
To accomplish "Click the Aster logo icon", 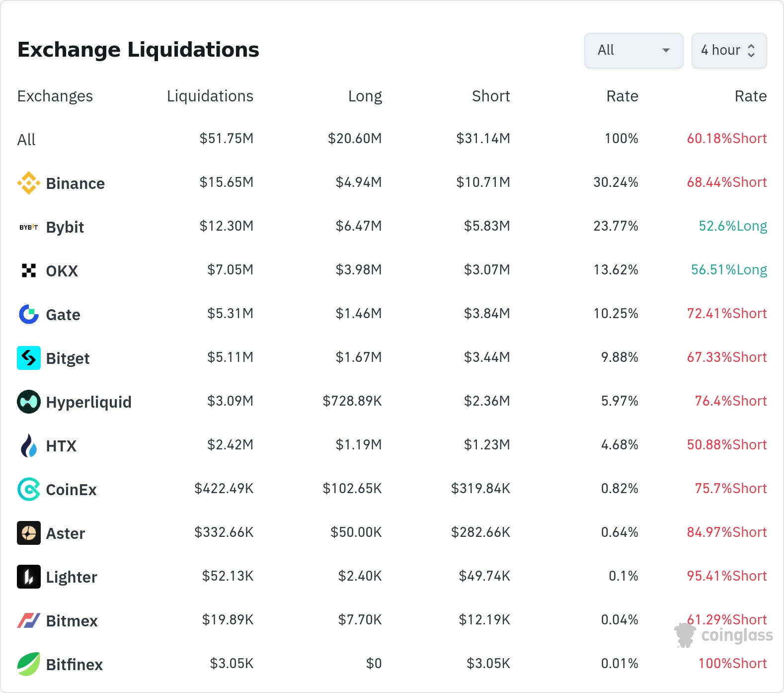I will click(28, 533).
